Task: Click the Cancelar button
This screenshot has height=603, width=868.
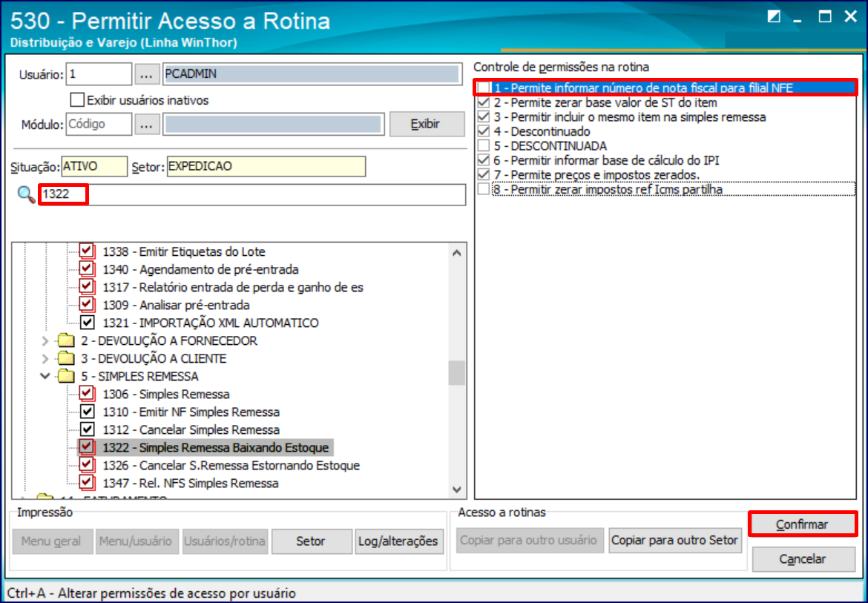Action: (803, 558)
